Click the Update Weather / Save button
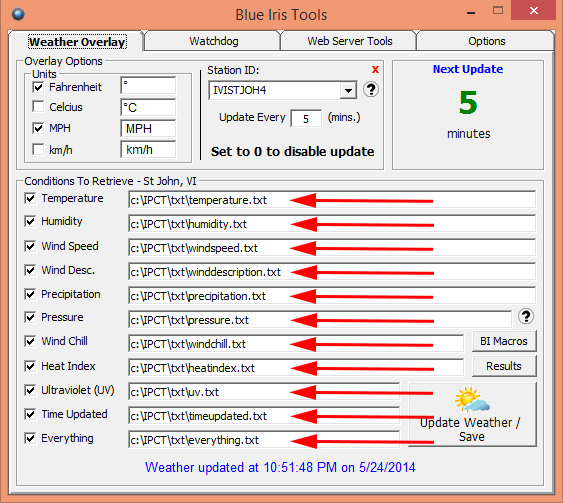563x503 pixels. pyautogui.click(x=473, y=415)
